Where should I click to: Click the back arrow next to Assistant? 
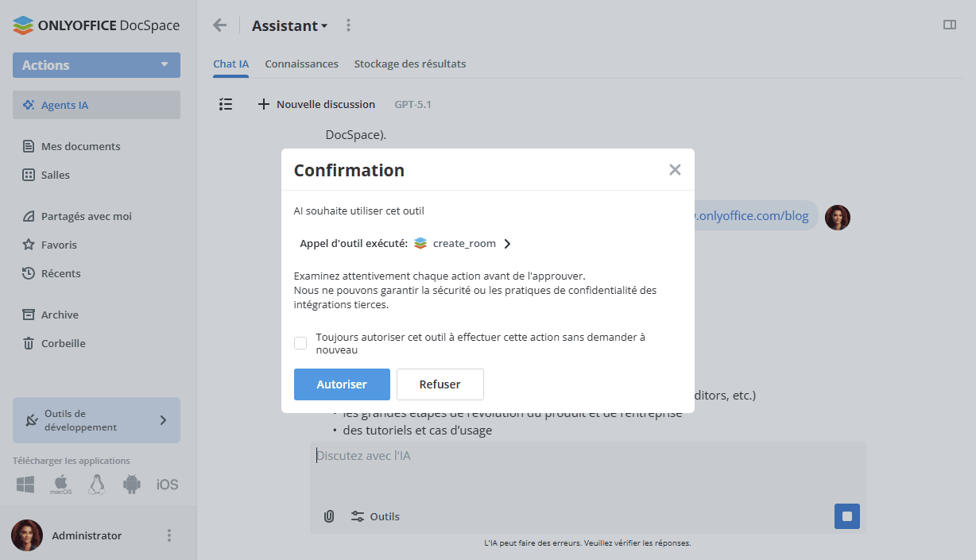(219, 25)
